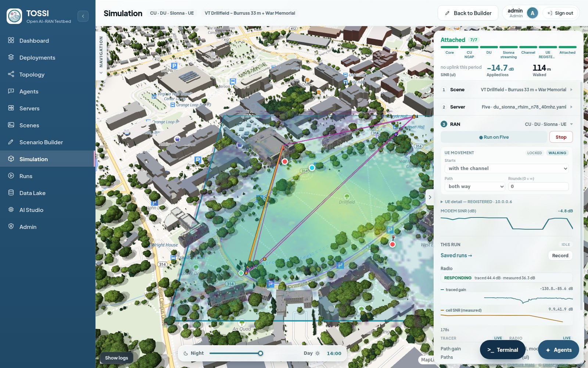Click the Night moon icon
The image size is (588, 368).
[186, 353]
